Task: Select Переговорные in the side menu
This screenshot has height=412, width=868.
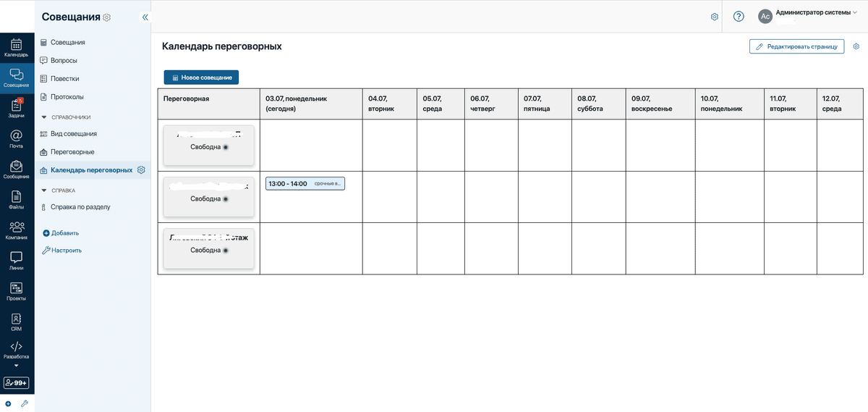Action: point(72,152)
